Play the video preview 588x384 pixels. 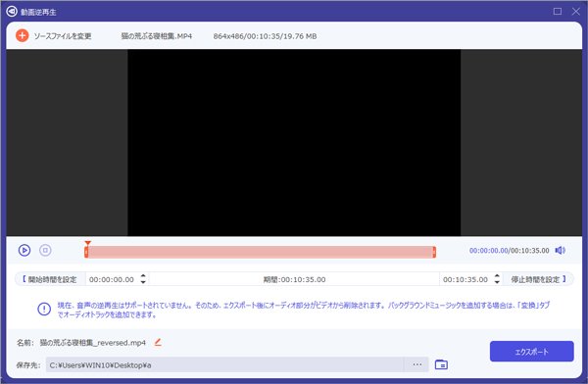pyautogui.click(x=24, y=250)
